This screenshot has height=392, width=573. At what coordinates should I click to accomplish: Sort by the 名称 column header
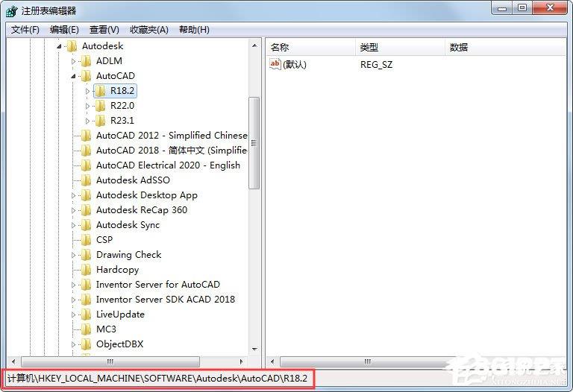tap(310, 47)
